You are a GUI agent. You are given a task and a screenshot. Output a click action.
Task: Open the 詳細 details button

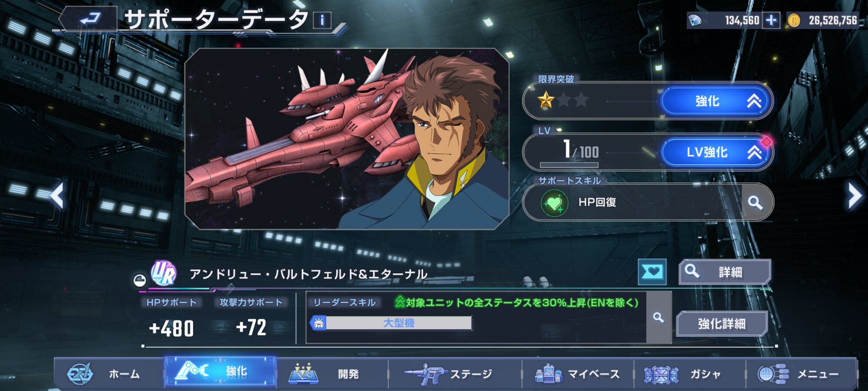[725, 272]
